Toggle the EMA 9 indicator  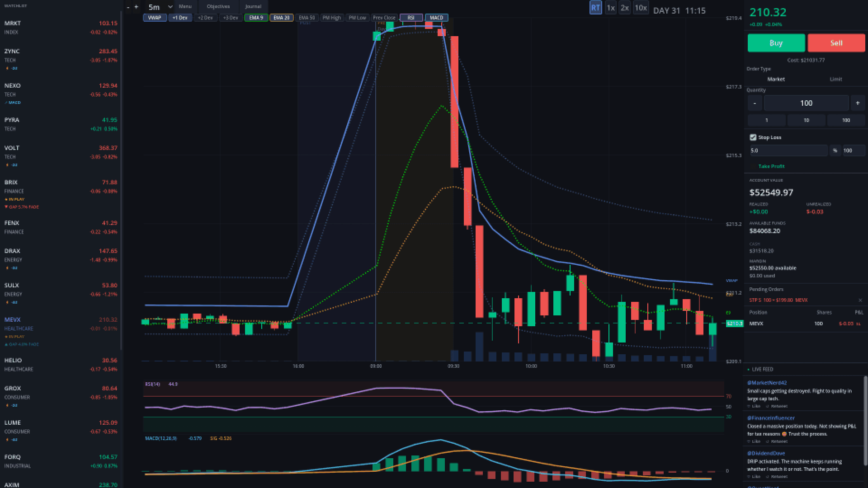pyautogui.click(x=256, y=18)
